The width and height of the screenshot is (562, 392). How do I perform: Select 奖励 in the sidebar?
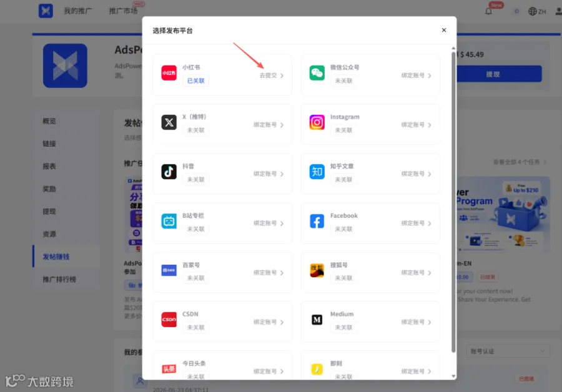coord(49,189)
